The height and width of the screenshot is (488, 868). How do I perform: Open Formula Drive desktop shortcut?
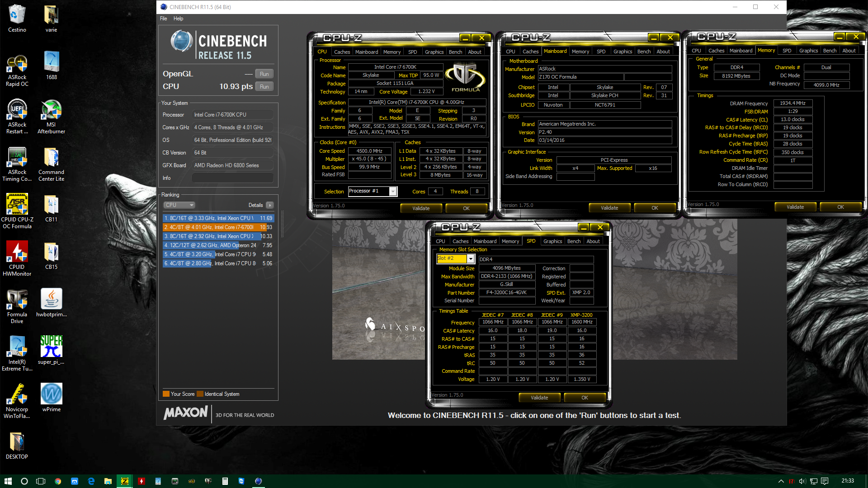[17, 306]
